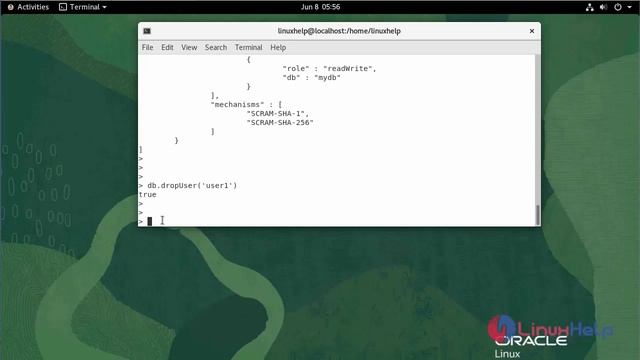Click the "mechanisms" line
640x360 pixels.
[x=246, y=104]
